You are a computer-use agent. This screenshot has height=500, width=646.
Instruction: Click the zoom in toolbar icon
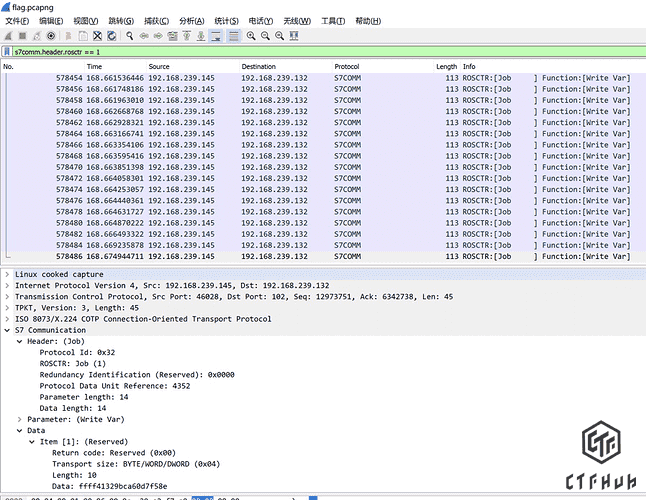[x=250, y=36]
